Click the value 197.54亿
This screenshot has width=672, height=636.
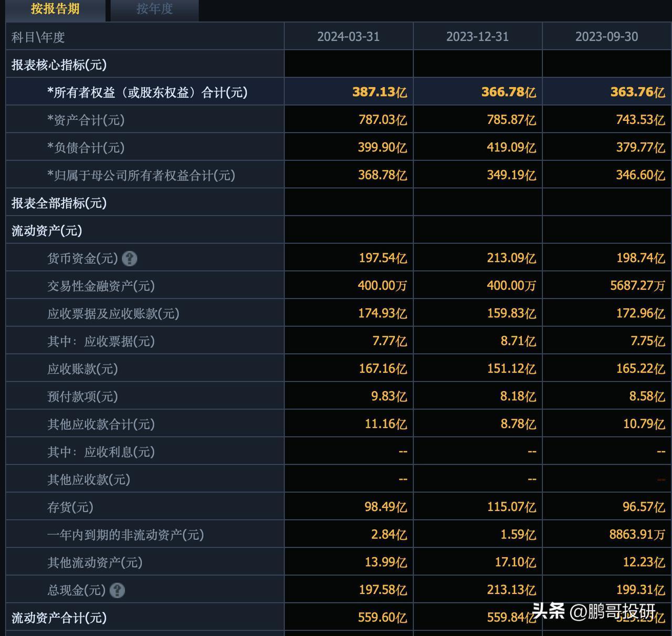(382, 258)
